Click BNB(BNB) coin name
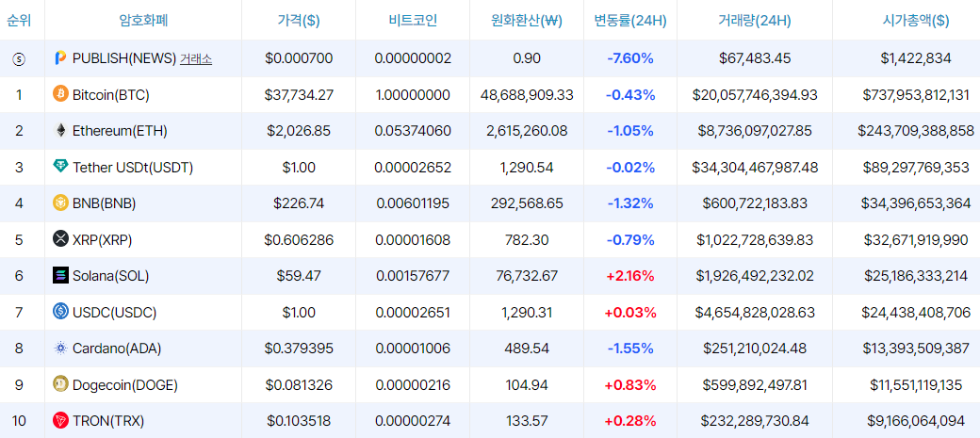This screenshot has height=438, width=980. pyautogui.click(x=104, y=203)
